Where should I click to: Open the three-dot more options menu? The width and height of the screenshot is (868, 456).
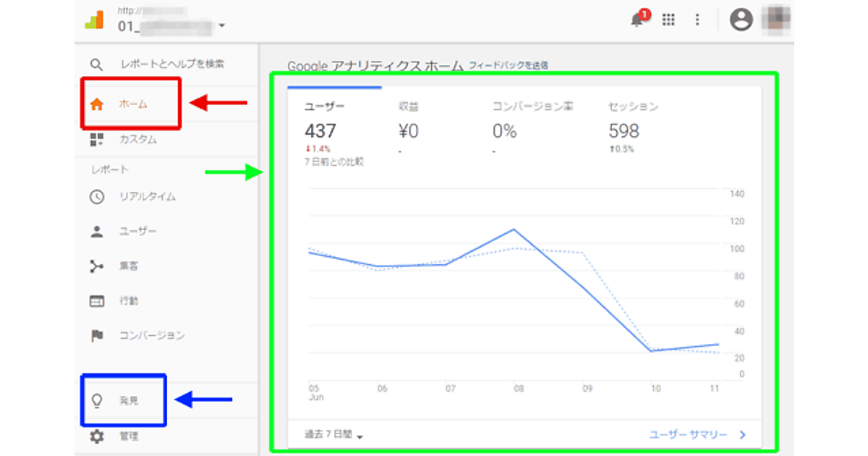click(697, 20)
